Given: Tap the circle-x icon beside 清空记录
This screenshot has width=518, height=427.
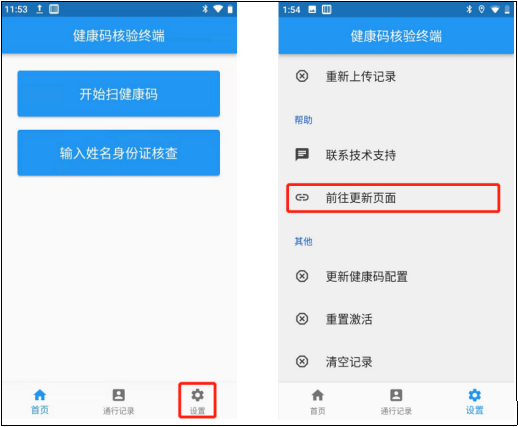Looking at the screenshot, I should tap(302, 361).
